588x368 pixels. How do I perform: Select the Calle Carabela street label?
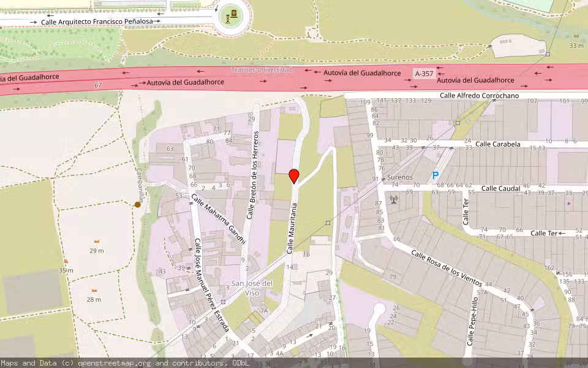click(497, 144)
